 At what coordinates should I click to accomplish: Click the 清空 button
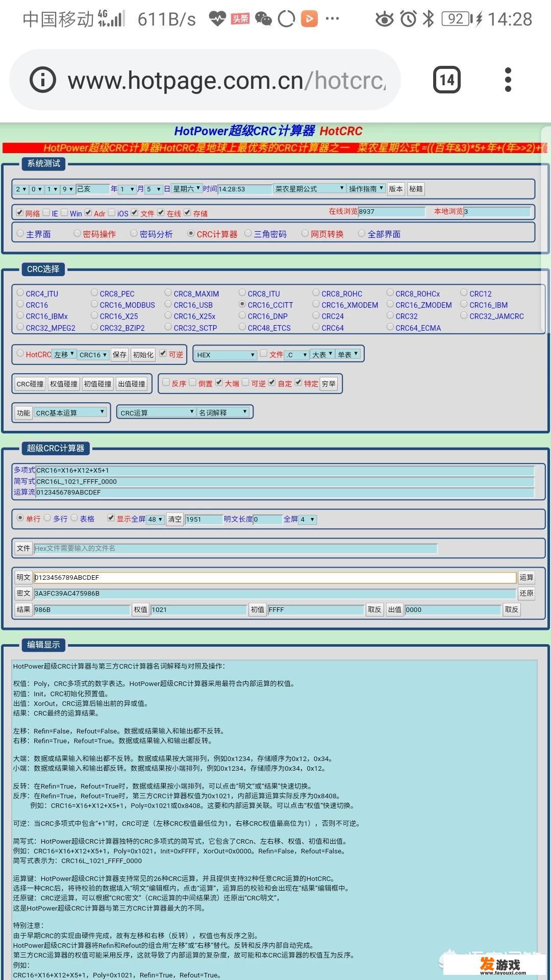[x=174, y=519]
